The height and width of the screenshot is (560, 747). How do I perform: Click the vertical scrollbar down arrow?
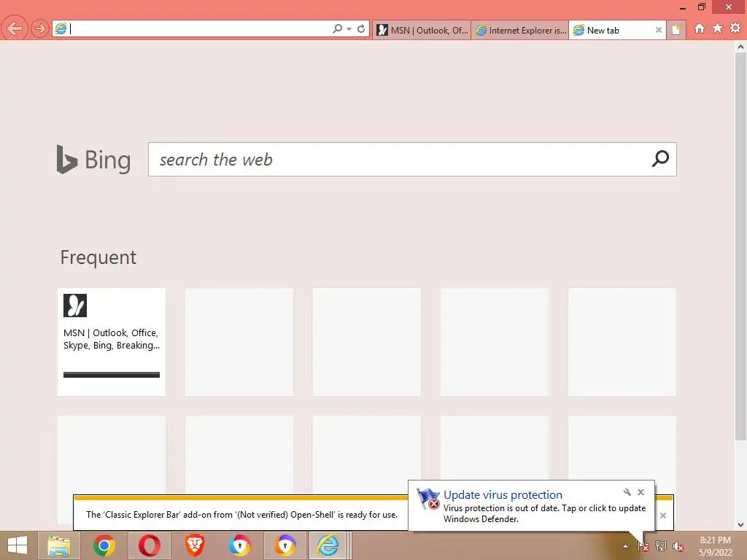(740, 525)
